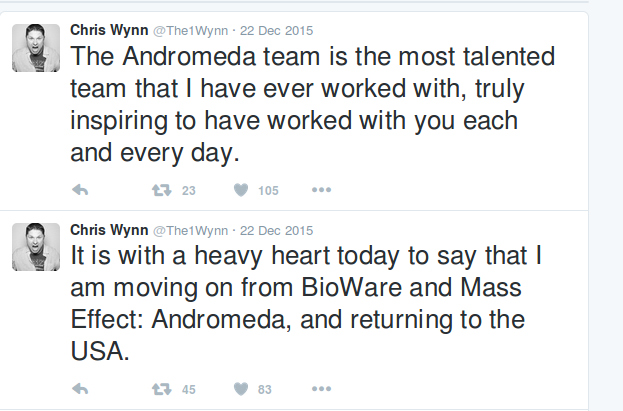Retweet the heavy heart tweet
The image size is (623, 411).
[159, 389]
